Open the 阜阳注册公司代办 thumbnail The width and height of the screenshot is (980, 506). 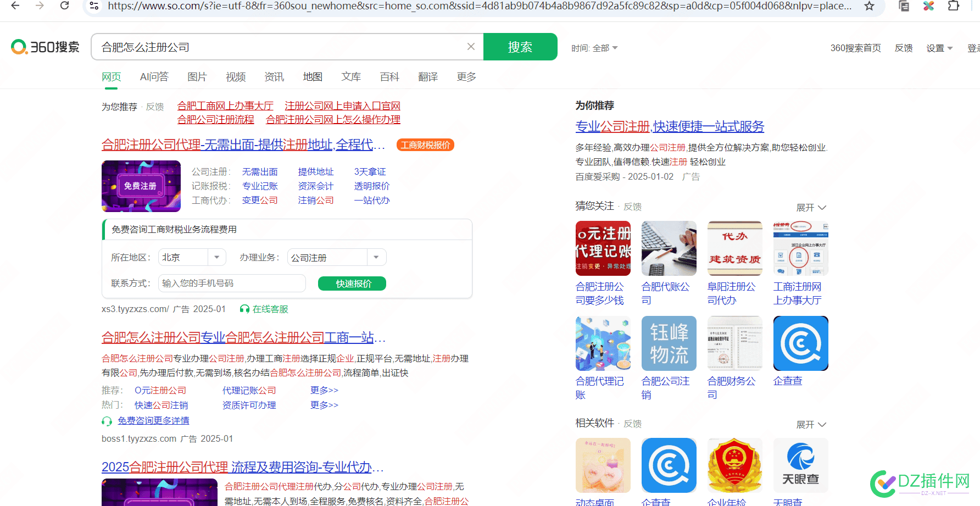point(735,248)
